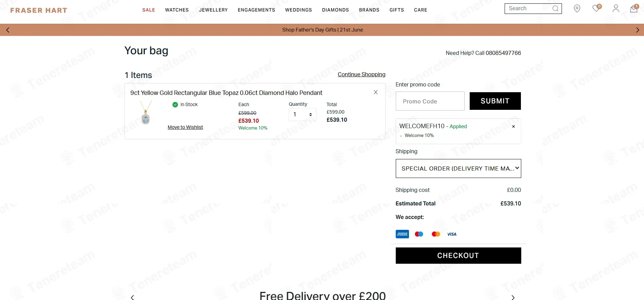Image resolution: width=644 pixels, height=300 pixels.
Task: Click the Estimated Total £539.10 value
Action: coord(511,203)
